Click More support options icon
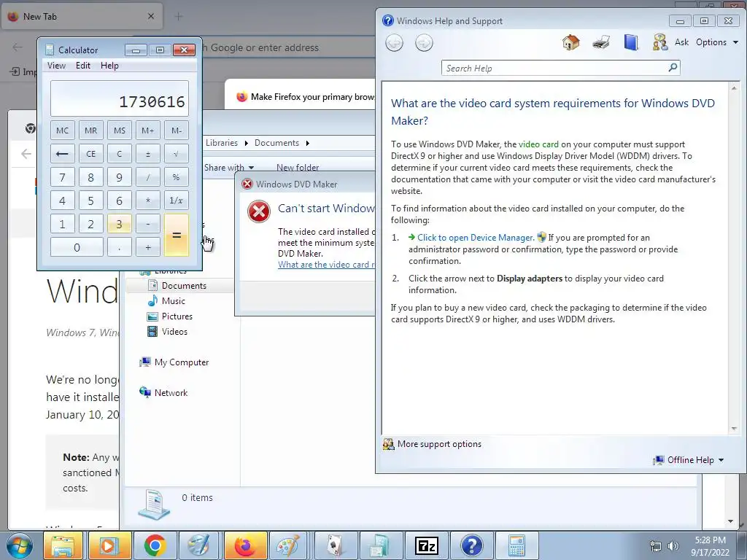Viewport: 747px width, 560px height. (x=389, y=444)
